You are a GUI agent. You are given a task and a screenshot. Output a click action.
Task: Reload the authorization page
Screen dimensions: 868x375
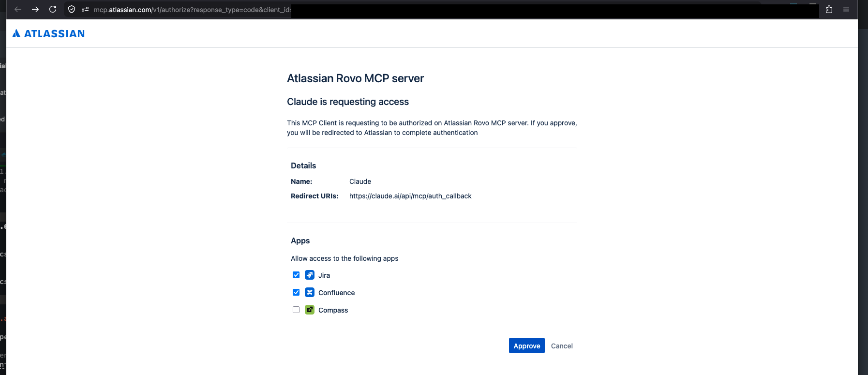[53, 9]
